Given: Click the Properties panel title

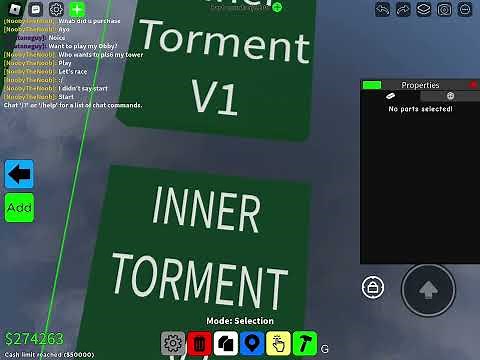Looking at the screenshot, I should [x=420, y=85].
